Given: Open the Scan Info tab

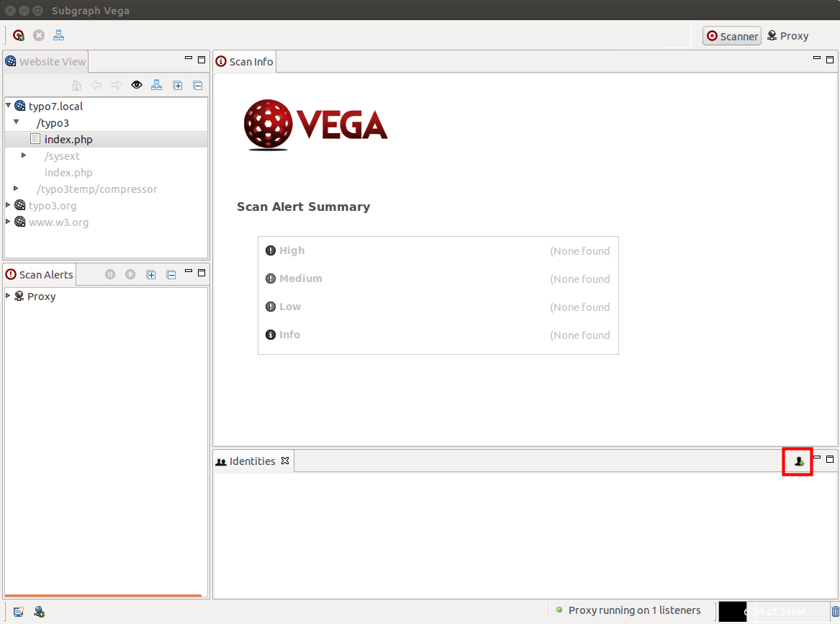Looking at the screenshot, I should pos(244,62).
